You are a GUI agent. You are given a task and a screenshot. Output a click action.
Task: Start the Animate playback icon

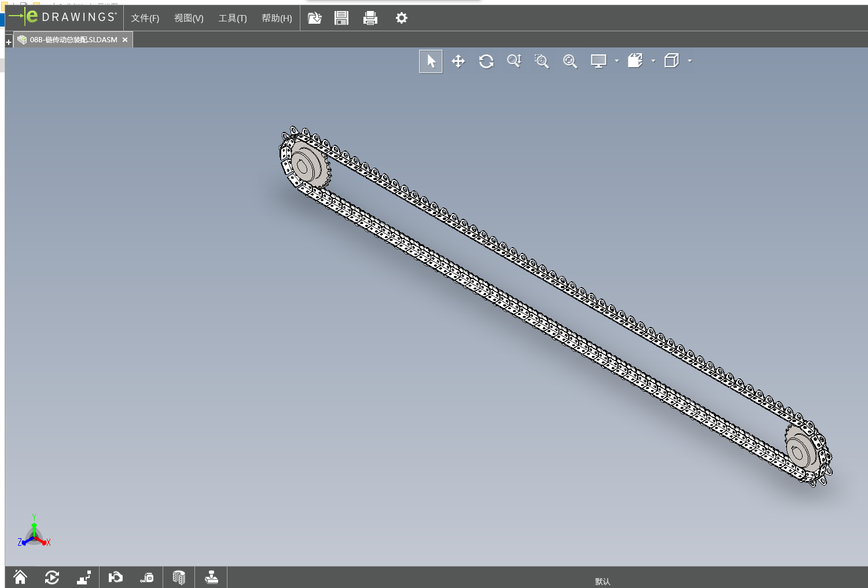(x=52, y=578)
